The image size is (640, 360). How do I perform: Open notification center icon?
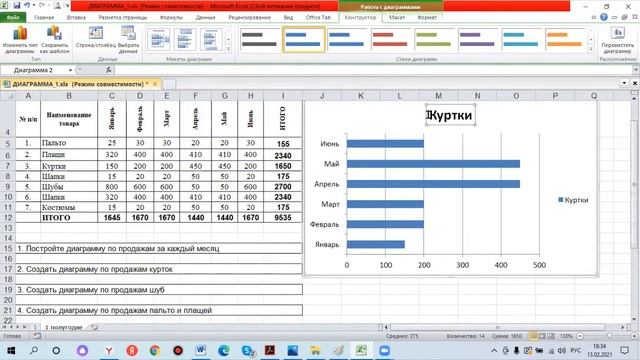coord(624,351)
